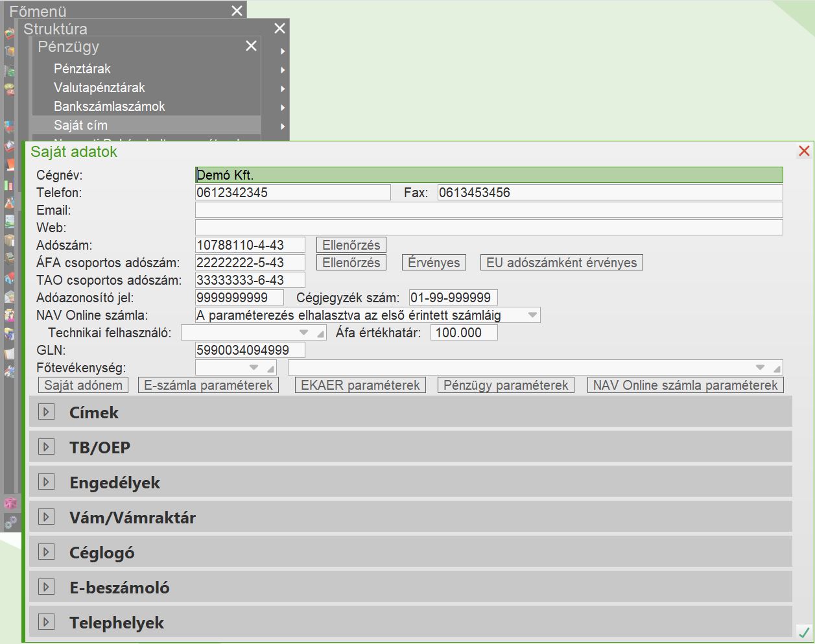
Task: Click the Adószám input field
Action: [250, 245]
